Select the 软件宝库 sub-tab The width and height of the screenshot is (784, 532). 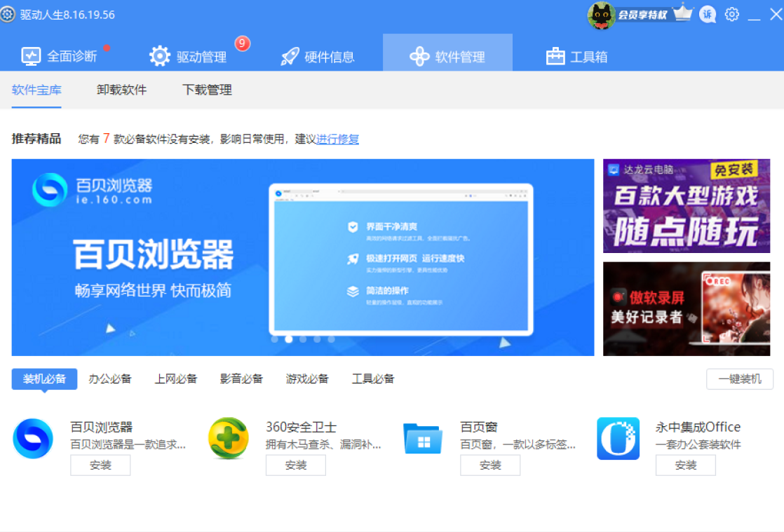click(36, 90)
